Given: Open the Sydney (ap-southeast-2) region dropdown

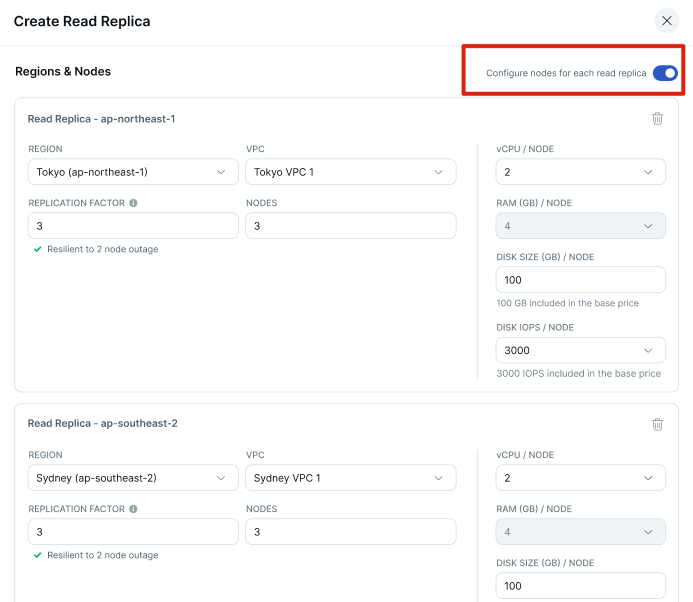Looking at the screenshot, I should pos(132,478).
